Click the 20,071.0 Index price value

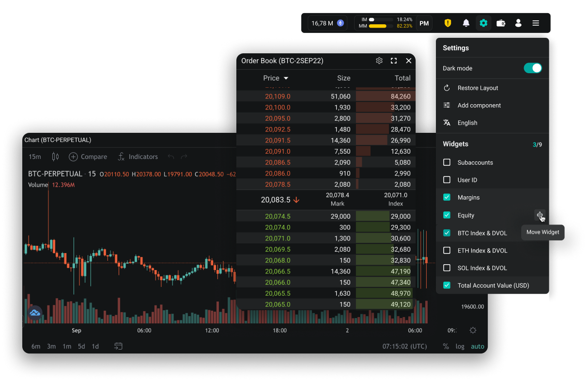coord(396,195)
